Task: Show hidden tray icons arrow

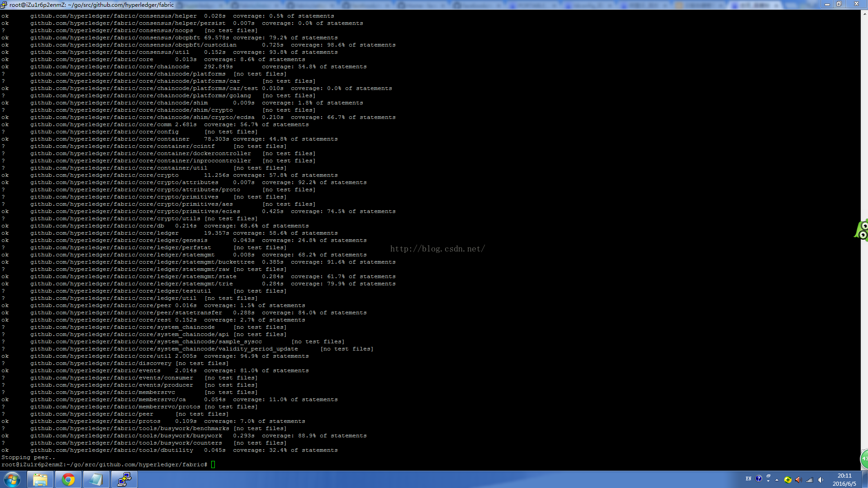Action: (777, 480)
